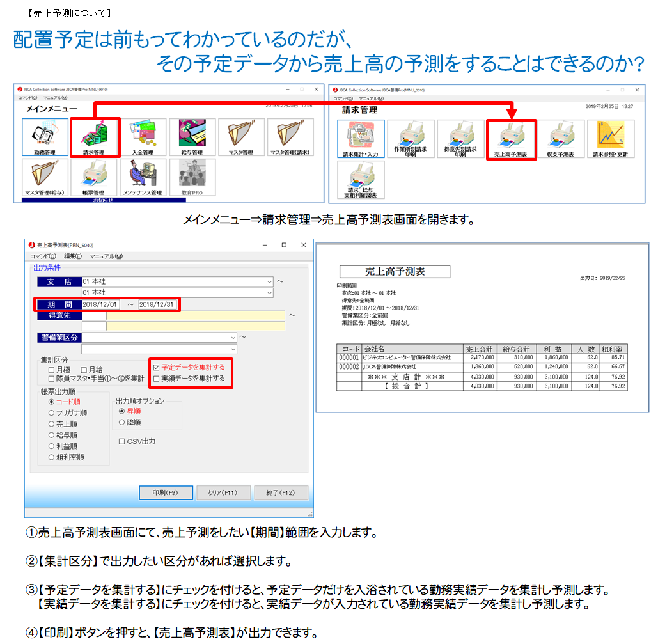Select the 売上順 radio button

[x=52, y=424]
